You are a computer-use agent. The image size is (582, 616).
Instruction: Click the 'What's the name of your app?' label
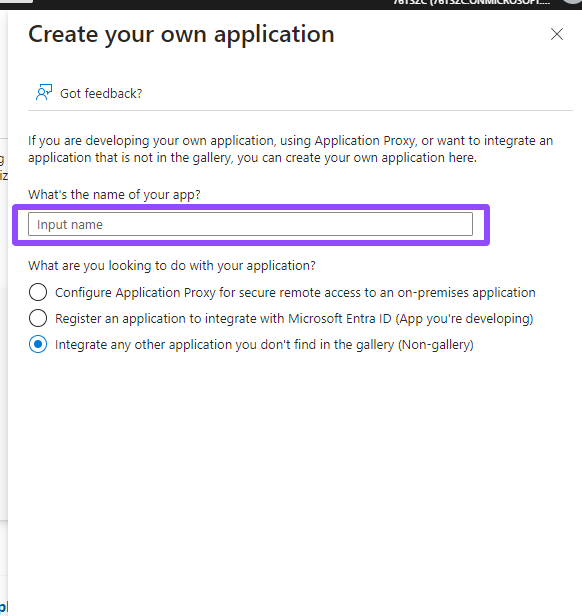click(114, 194)
